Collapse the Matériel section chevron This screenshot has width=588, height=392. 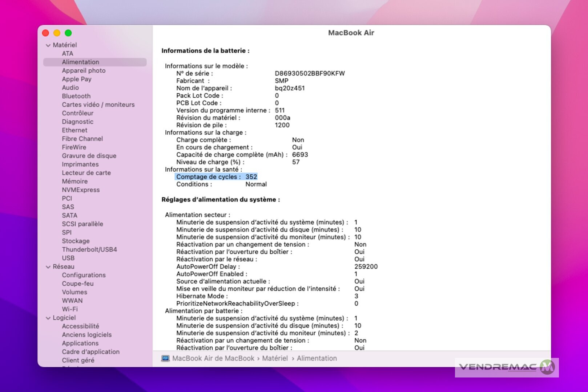48,45
